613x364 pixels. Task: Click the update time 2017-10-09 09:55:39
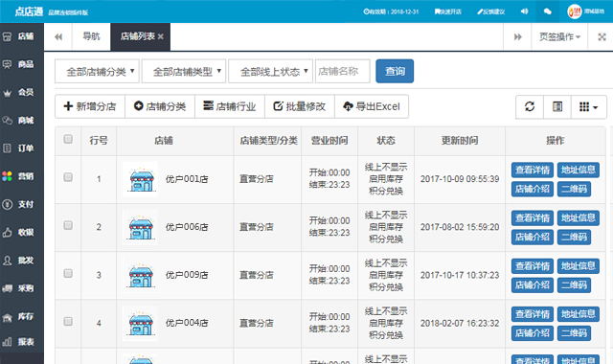(460, 179)
